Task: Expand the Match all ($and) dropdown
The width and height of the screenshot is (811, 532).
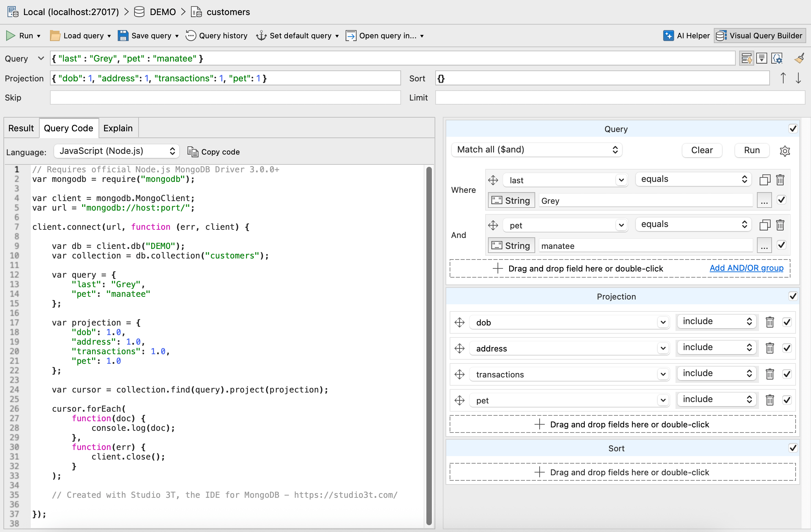Action: 537,150
